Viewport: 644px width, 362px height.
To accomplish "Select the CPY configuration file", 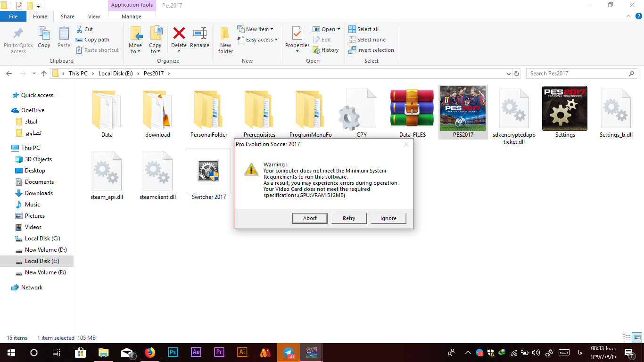I will (362, 113).
